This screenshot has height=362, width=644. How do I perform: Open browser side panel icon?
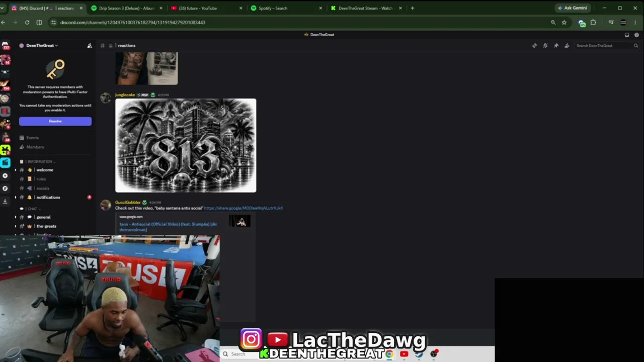click(39, 23)
